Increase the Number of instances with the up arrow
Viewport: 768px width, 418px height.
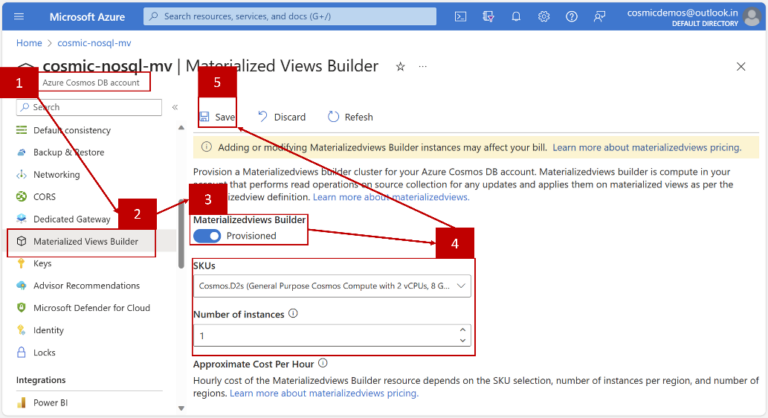point(461,330)
